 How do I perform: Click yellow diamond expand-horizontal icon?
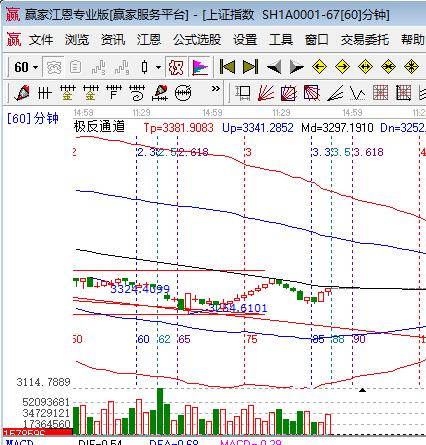click(x=365, y=67)
